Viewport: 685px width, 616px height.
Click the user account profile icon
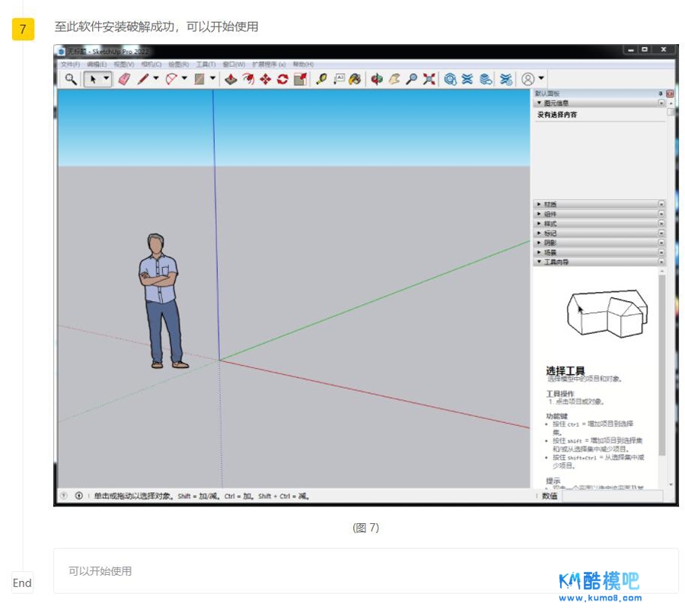pyautogui.click(x=527, y=79)
